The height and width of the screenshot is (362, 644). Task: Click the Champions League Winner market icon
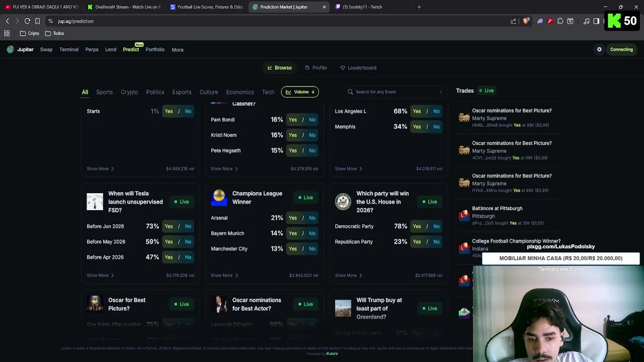coord(219,198)
